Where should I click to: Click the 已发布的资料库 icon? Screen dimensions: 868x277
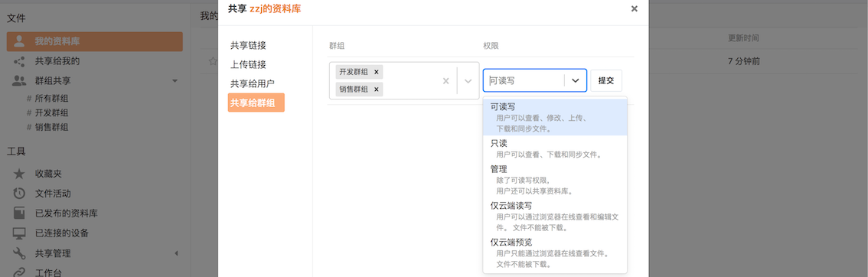tap(19, 213)
